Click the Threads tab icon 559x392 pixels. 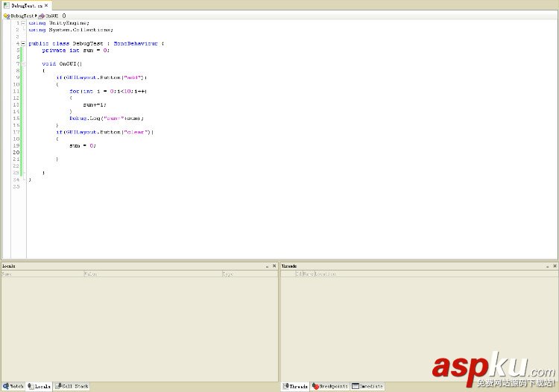(285, 386)
